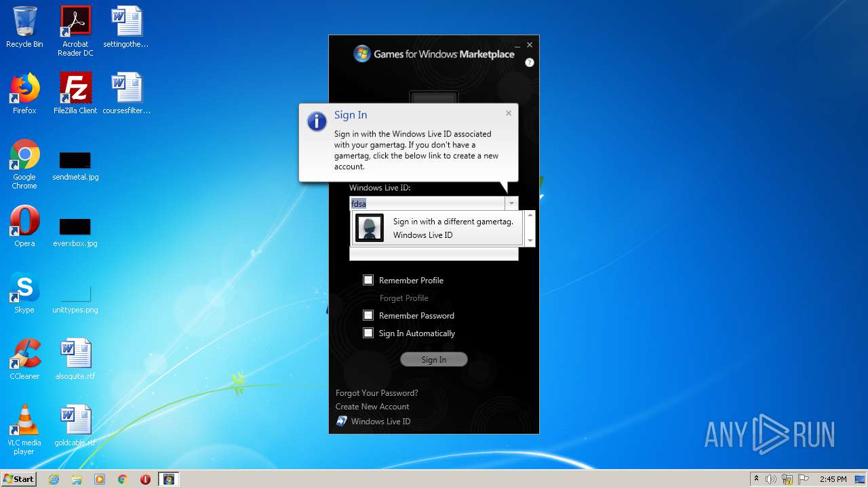Open the settingothe Word document icon
The width and height of the screenshot is (868, 488).
point(126,27)
